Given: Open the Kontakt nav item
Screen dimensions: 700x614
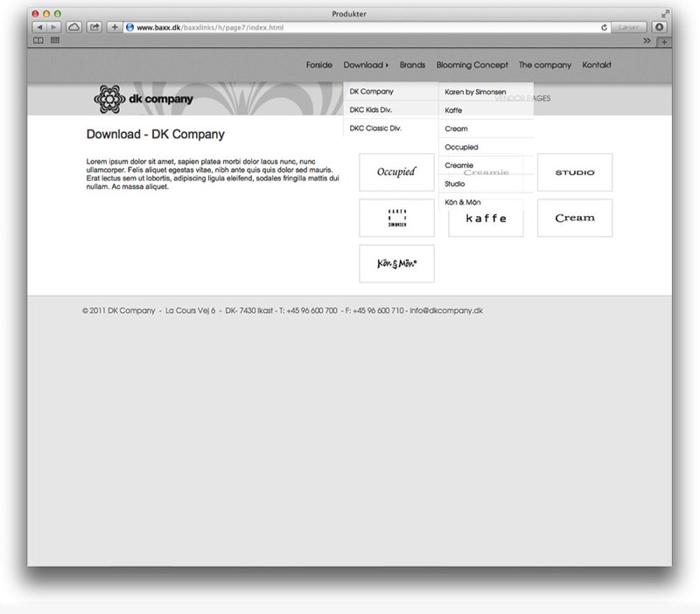Looking at the screenshot, I should point(597,65).
